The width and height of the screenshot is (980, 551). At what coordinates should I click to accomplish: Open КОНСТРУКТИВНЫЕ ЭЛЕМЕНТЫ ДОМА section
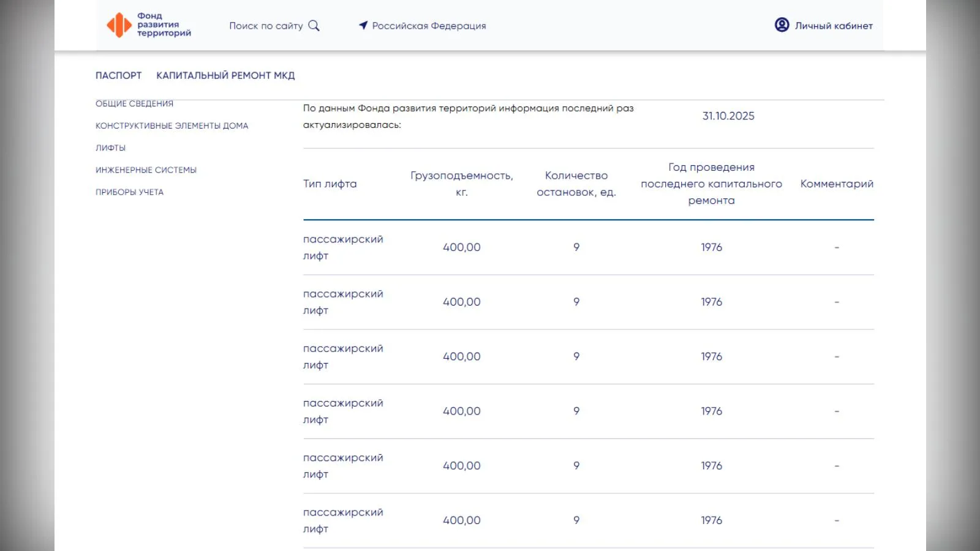171,126
